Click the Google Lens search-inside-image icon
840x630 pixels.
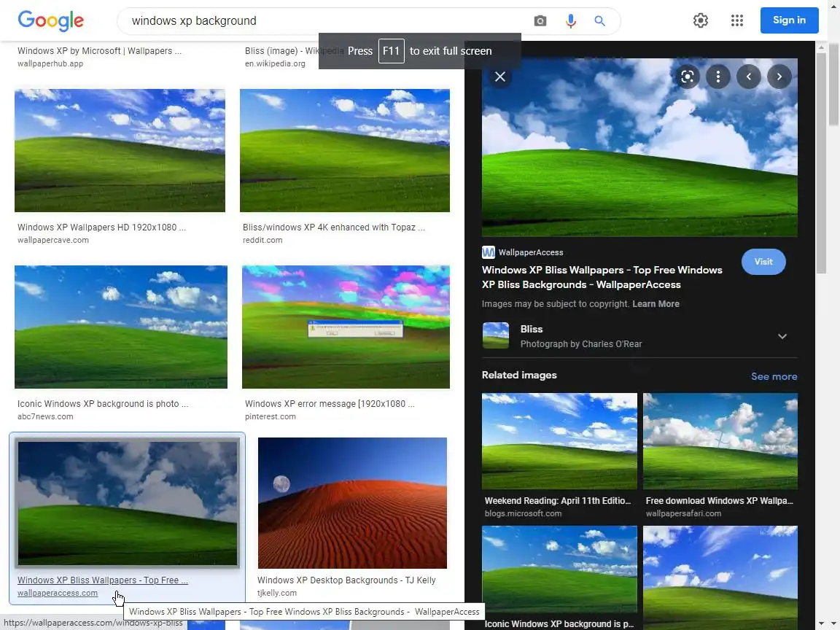pos(688,77)
